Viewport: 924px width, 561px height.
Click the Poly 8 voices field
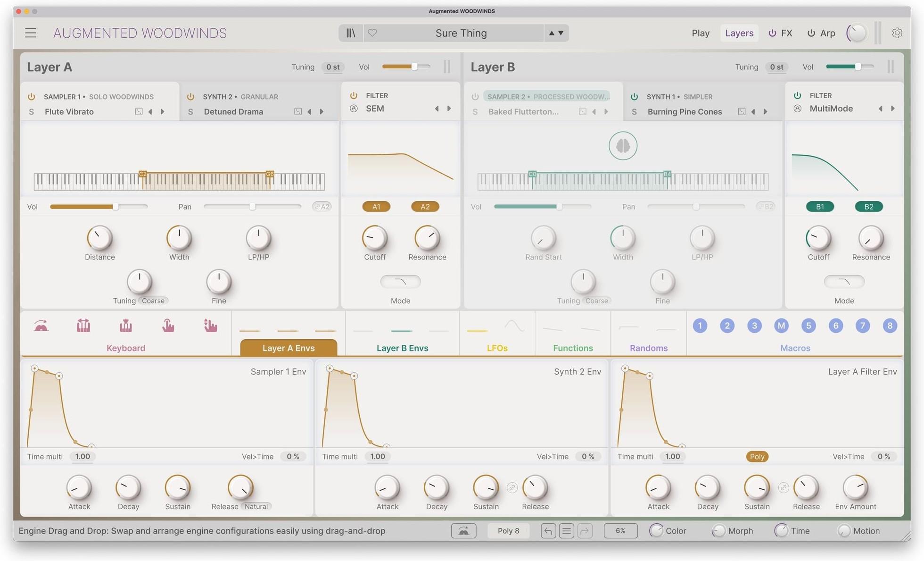point(508,531)
